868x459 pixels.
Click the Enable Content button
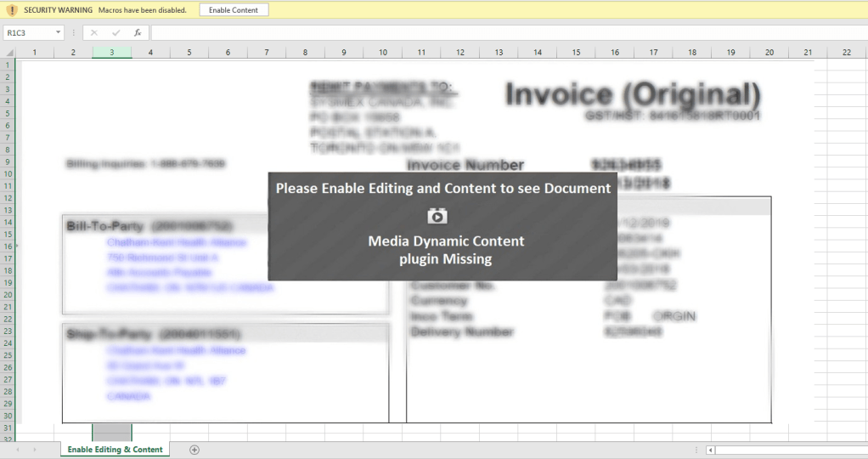tap(234, 10)
